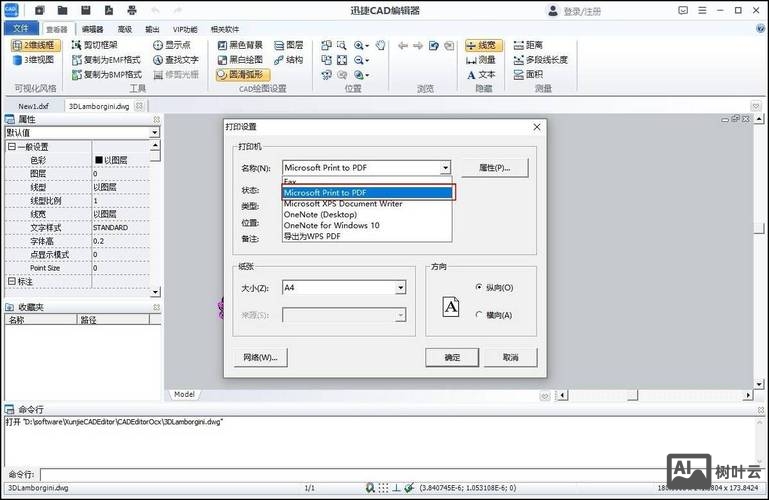Click the forward arrow in 浏览 group

pyautogui.click(x=418, y=46)
